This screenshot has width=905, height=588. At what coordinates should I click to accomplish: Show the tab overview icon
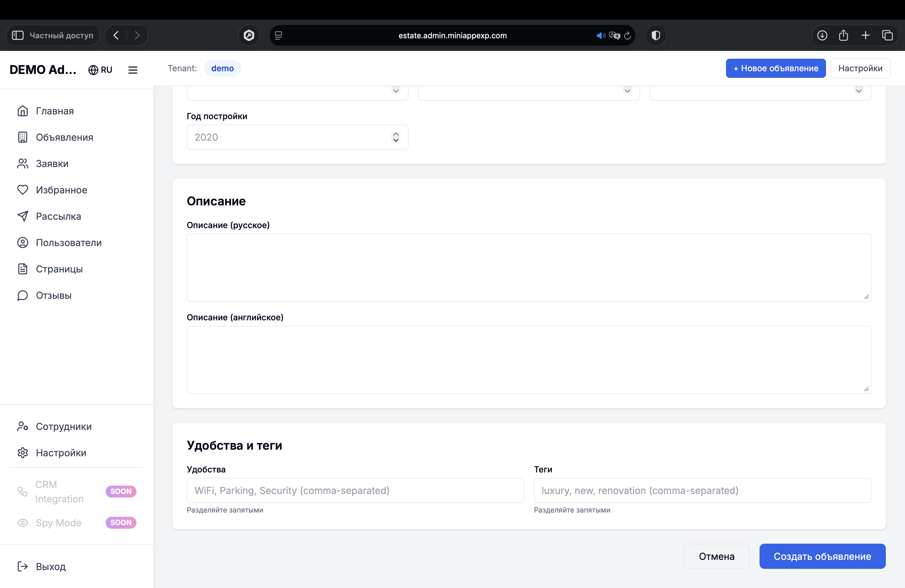[887, 35]
